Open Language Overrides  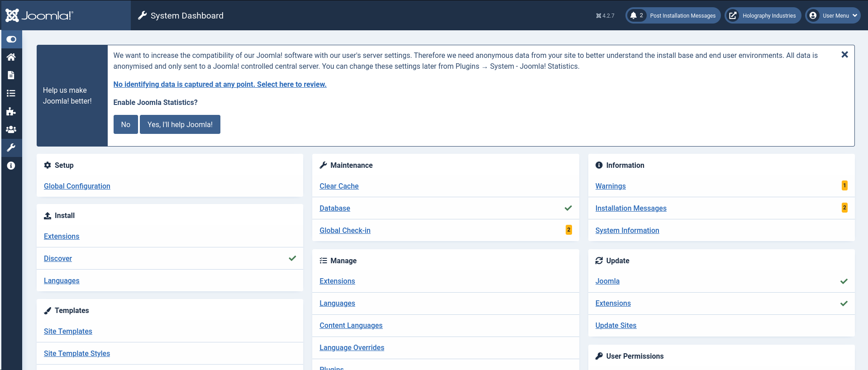[352, 347]
